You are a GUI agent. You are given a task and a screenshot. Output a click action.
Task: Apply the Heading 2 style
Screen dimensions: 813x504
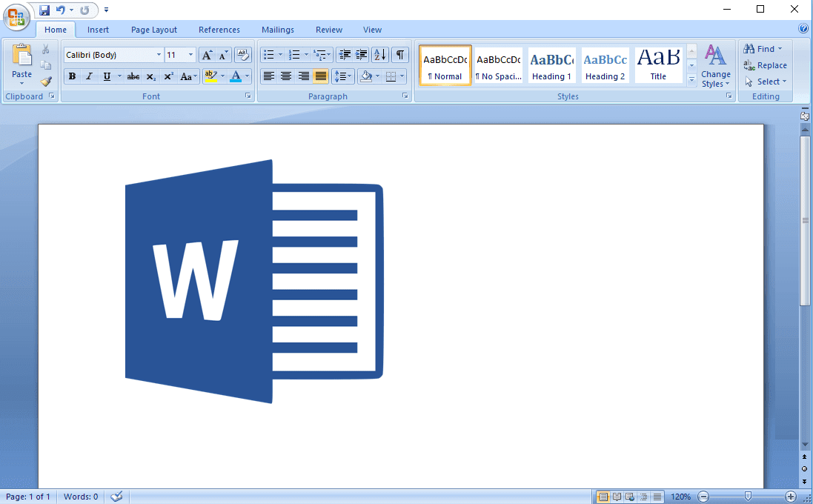tap(605, 64)
